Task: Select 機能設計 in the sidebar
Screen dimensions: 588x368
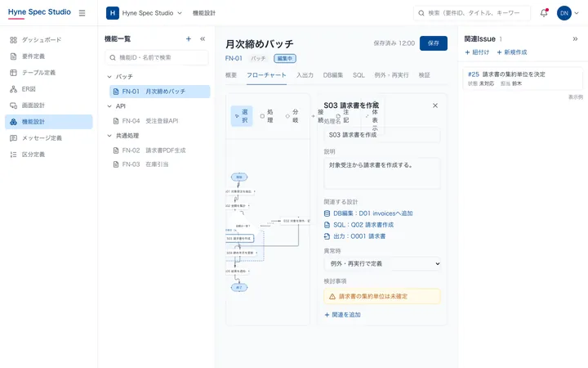Action: 49,122
